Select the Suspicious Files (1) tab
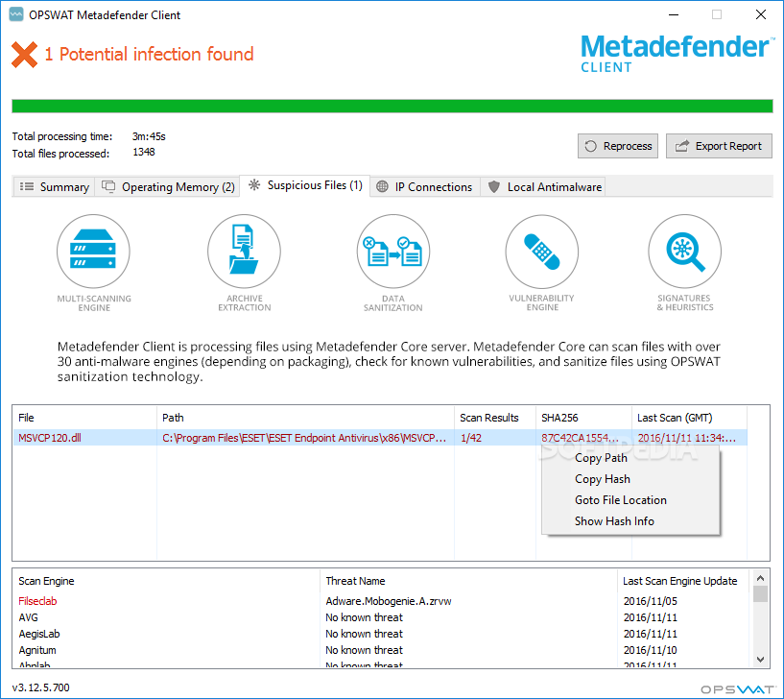 click(305, 185)
